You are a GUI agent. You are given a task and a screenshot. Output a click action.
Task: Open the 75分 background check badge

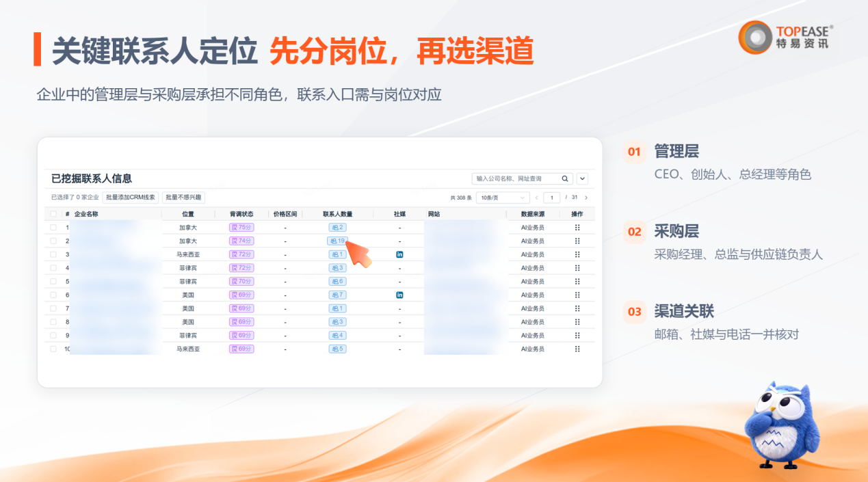pyautogui.click(x=241, y=227)
